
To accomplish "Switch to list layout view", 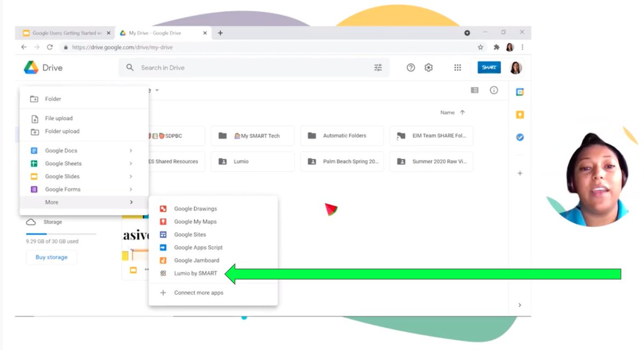I will click(x=474, y=90).
